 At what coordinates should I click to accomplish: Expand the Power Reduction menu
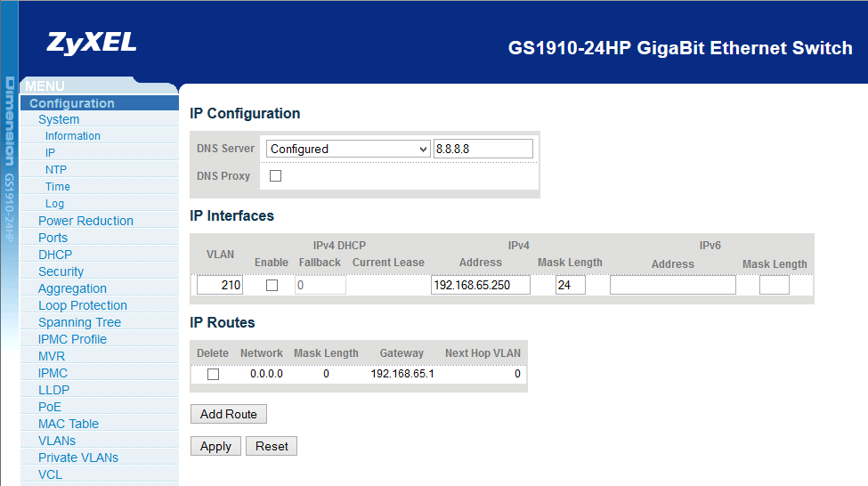tap(85, 221)
